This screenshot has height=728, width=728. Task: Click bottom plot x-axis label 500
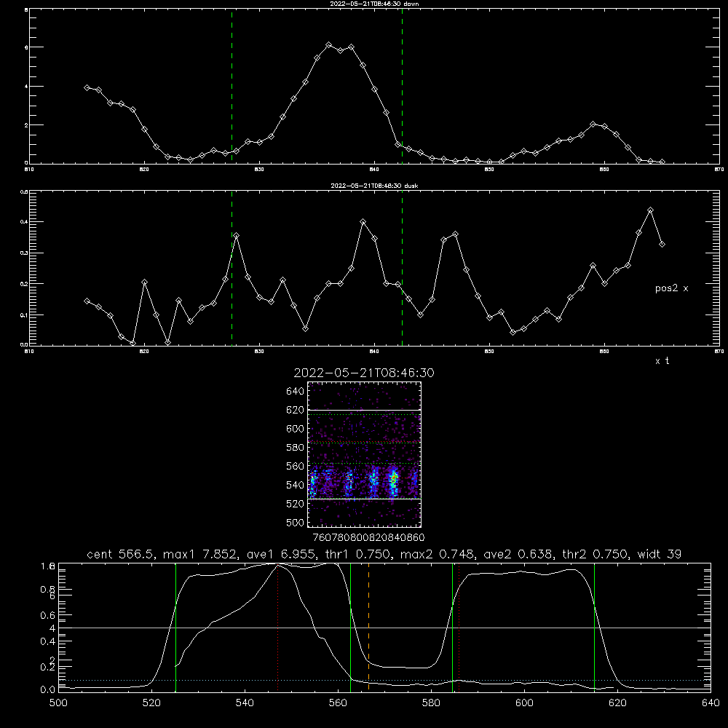pos(58,703)
